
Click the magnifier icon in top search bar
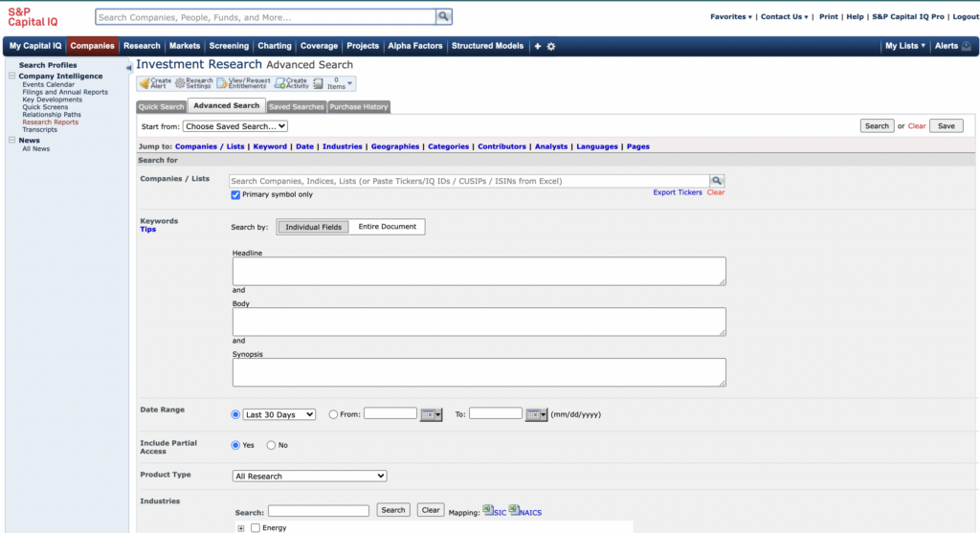click(443, 17)
